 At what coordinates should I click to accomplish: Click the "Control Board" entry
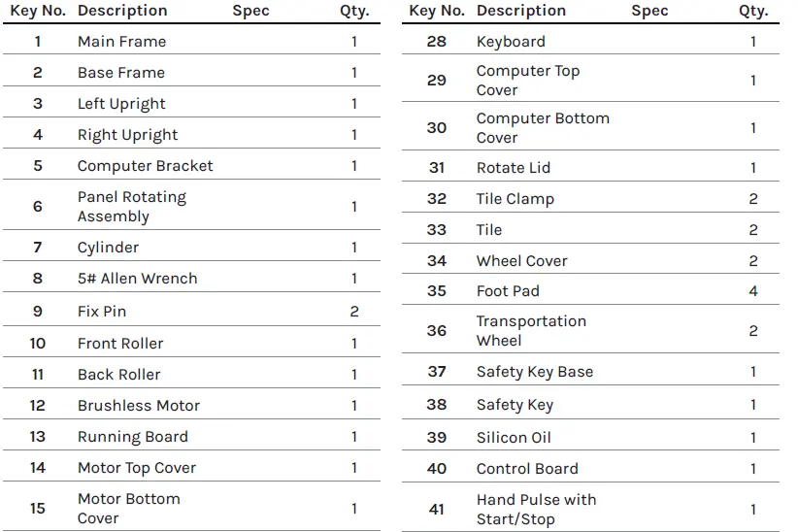[x=527, y=469]
